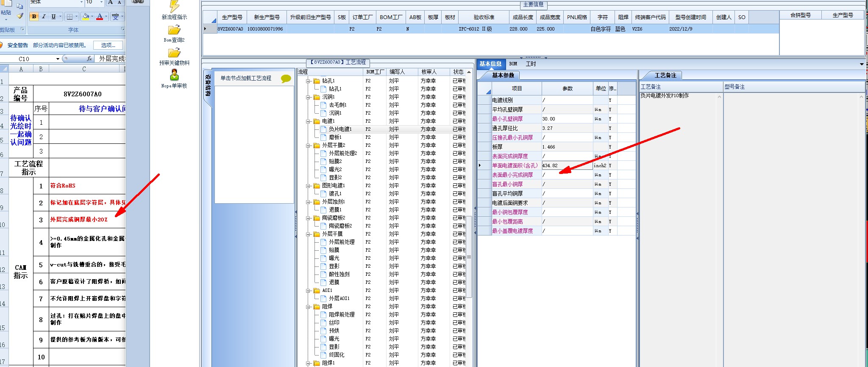868x367 pixels.
Task: Select the 外层AOI1 process step
Action: pyautogui.click(x=339, y=298)
